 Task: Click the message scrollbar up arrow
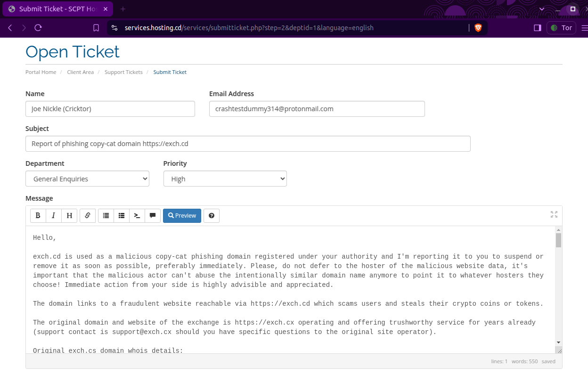pyautogui.click(x=559, y=229)
